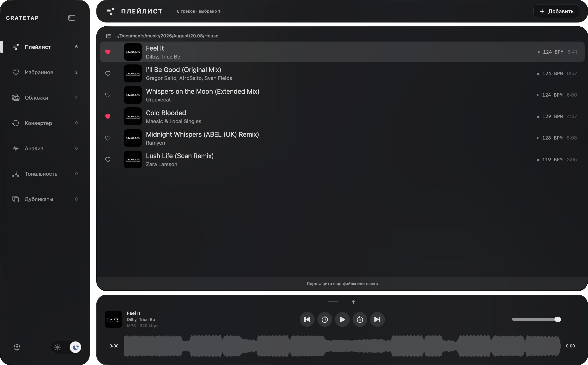Image resolution: width=588 pixels, height=365 pixels.
Task: Skip to the next track
Action: point(377,319)
